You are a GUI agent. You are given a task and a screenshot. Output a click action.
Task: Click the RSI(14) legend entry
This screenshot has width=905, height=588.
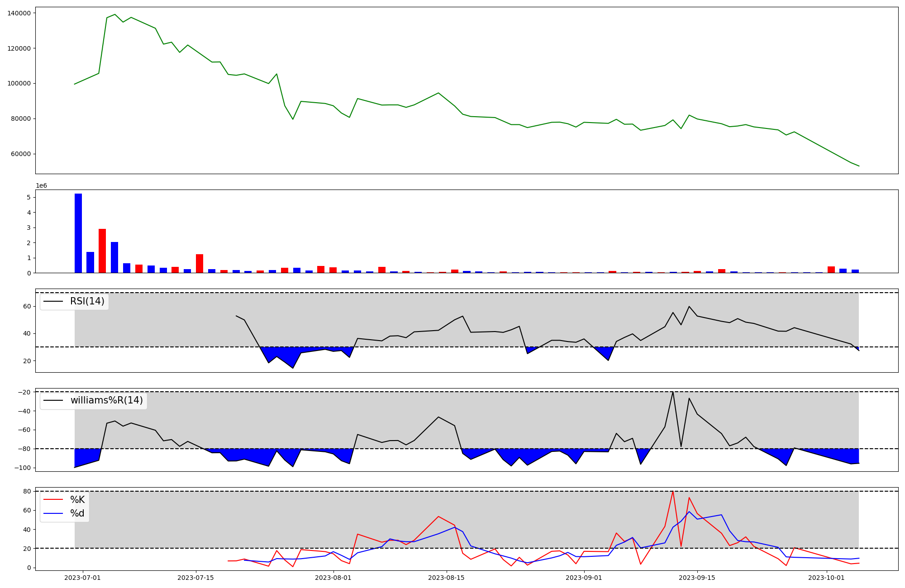click(87, 301)
